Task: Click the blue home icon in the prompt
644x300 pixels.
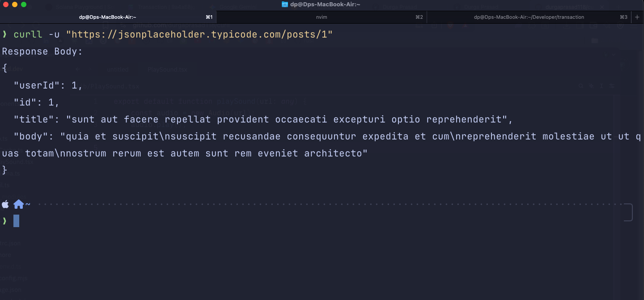Action: click(18, 204)
